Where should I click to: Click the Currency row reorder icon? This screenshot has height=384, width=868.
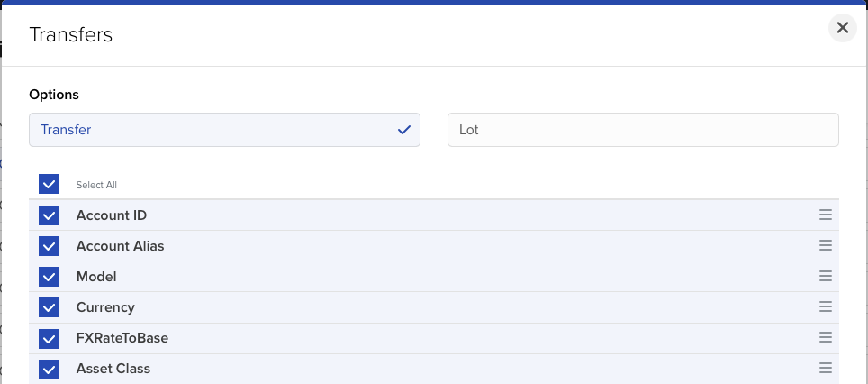pyautogui.click(x=825, y=307)
